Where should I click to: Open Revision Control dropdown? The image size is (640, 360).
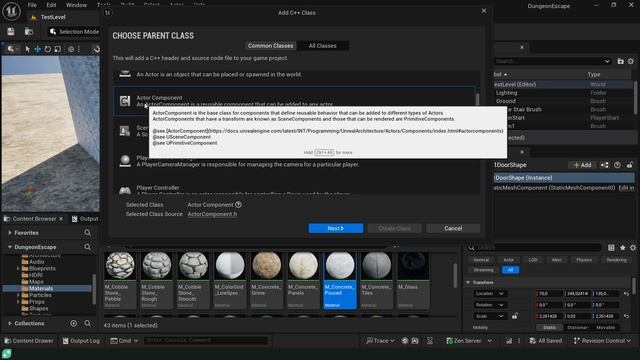coord(602,340)
